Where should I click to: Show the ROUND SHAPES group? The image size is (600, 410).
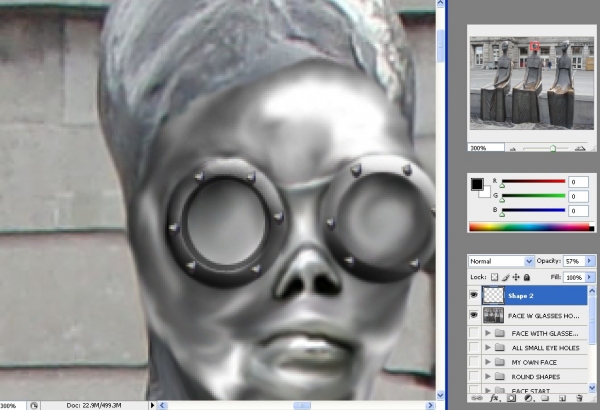point(474,376)
